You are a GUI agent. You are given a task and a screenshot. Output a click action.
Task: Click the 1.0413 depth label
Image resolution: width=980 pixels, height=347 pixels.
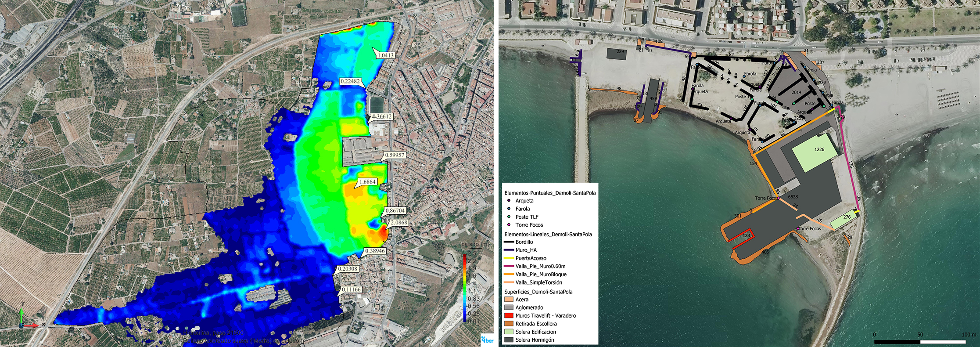pyautogui.click(x=386, y=55)
